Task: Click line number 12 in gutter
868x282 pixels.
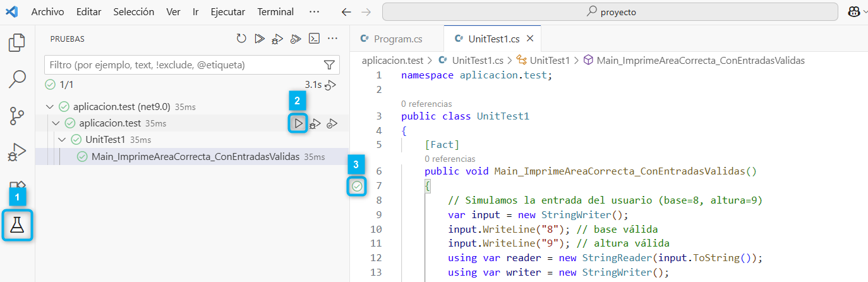Action: pyautogui.click(x=376, y=257)
